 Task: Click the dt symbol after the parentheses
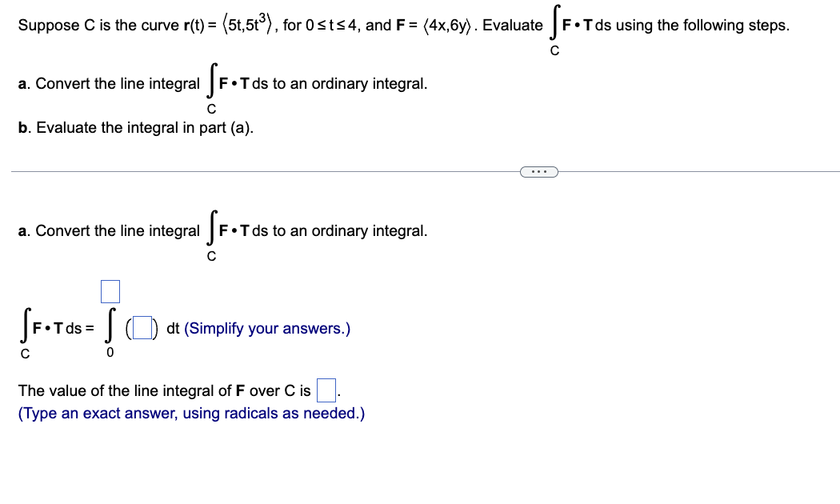[173, 326]
